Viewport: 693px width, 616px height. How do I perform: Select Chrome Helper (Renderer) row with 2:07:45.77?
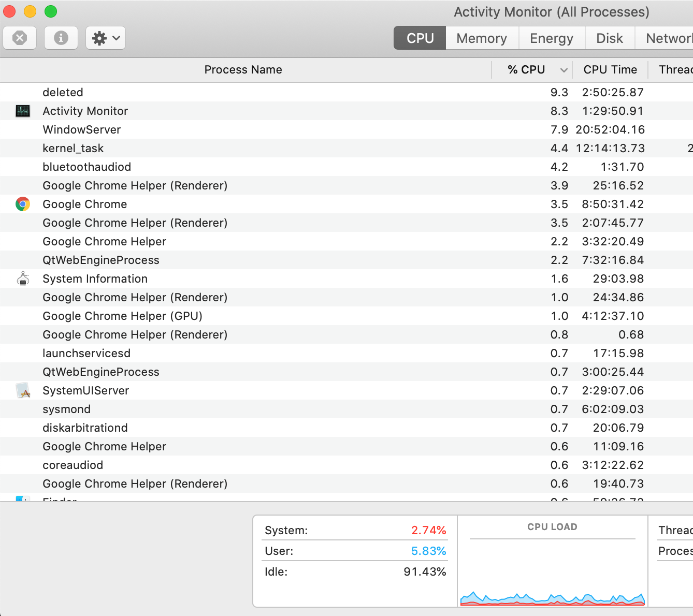click(x=347, y=223)
